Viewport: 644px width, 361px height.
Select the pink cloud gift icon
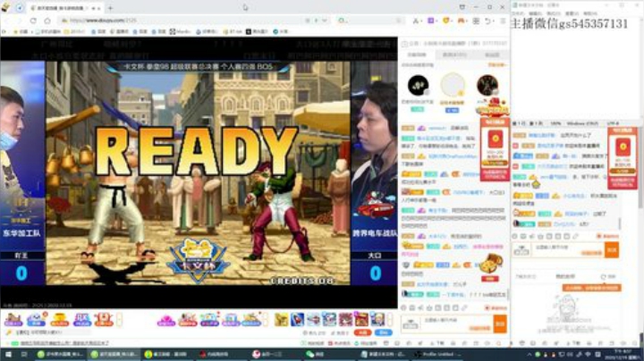tap(166, 320)
